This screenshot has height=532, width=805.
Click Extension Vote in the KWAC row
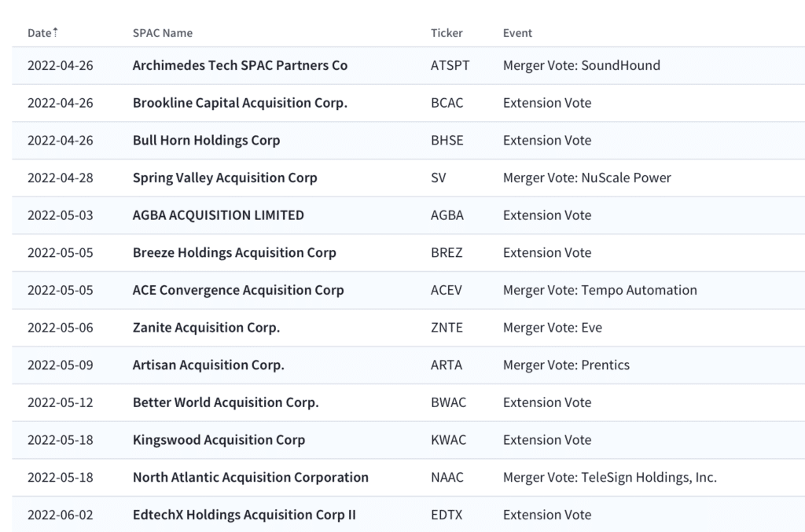click(x=547, y=440)
